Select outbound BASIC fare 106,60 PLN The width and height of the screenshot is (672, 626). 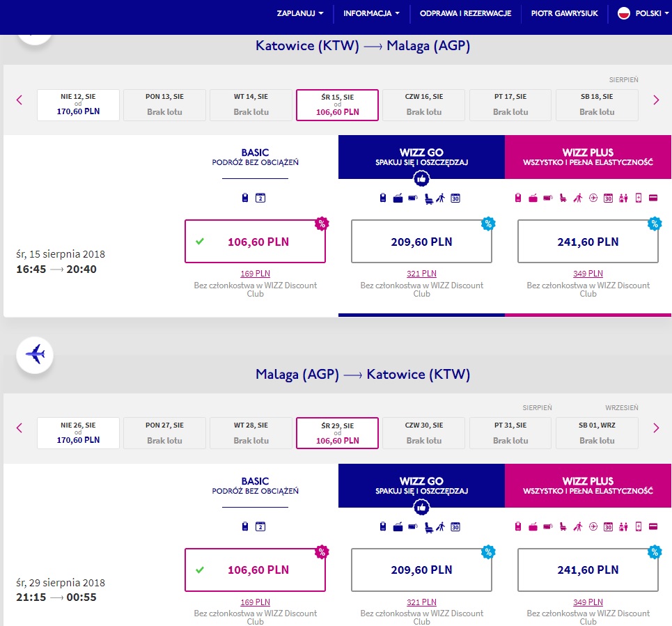click(255, 241)
